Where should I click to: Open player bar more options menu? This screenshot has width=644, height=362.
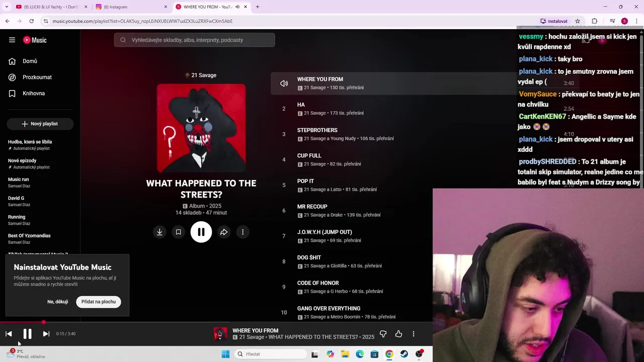click(414, 334)
